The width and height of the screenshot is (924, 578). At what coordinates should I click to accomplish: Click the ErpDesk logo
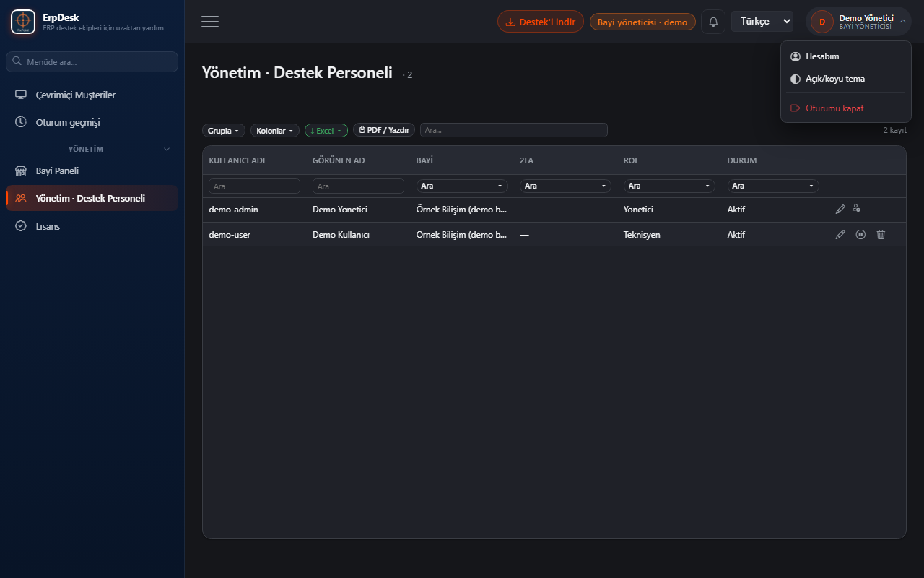click(23, 22)
